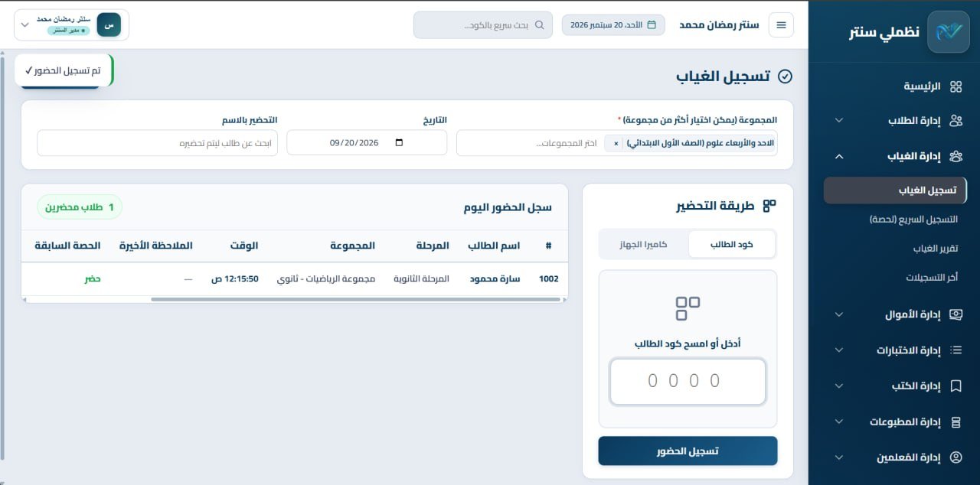Click the الملاحظة الأخيرة column header
Screen dimensions: 980x485
coord(156,246)
